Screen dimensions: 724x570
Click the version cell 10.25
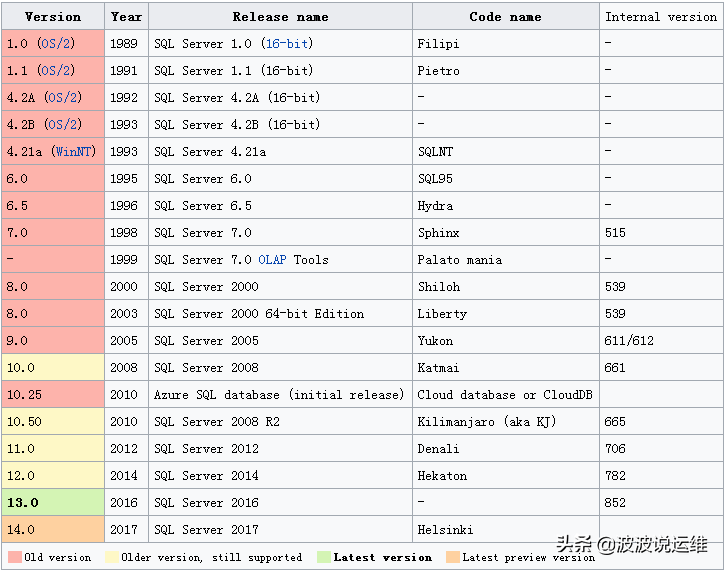pos(53,394)
